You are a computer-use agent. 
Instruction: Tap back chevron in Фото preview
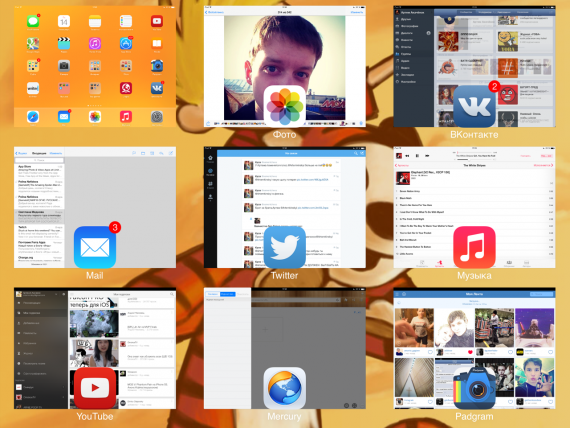tap(206, 12)
